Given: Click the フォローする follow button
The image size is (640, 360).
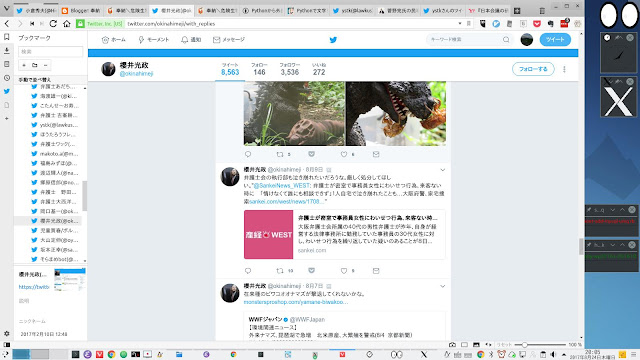Looking at the screenshot, I should [x=533, y=69].
